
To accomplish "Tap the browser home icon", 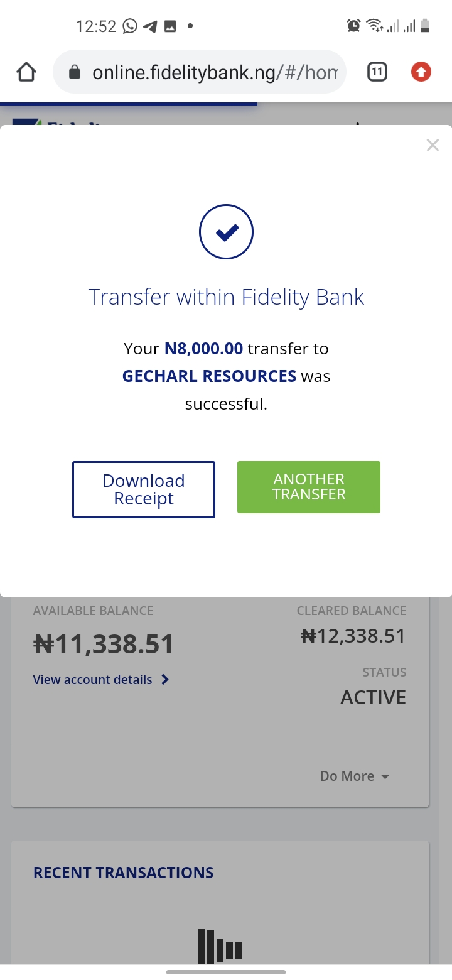I will (26, 73).
